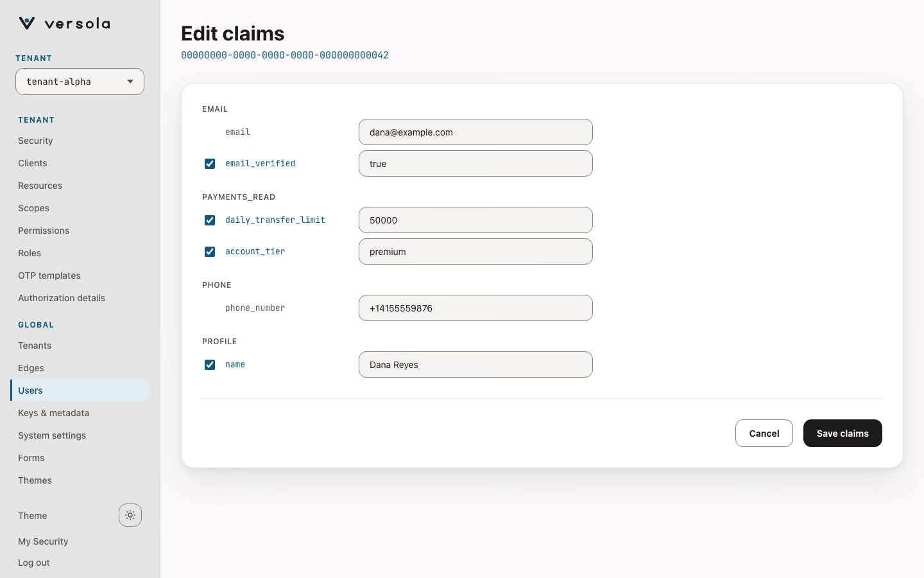Open the tenant-alpha dropdown arrow

pyautogui.click(x=130, y=82)
